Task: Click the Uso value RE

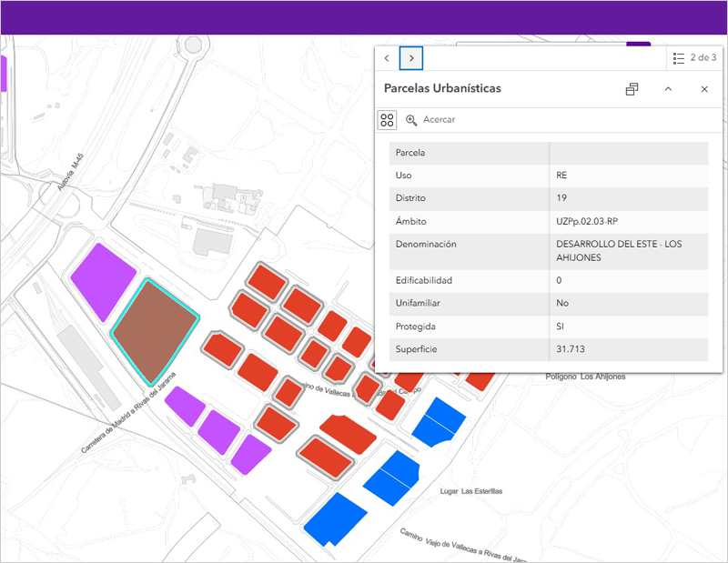Action: (561, 176)
